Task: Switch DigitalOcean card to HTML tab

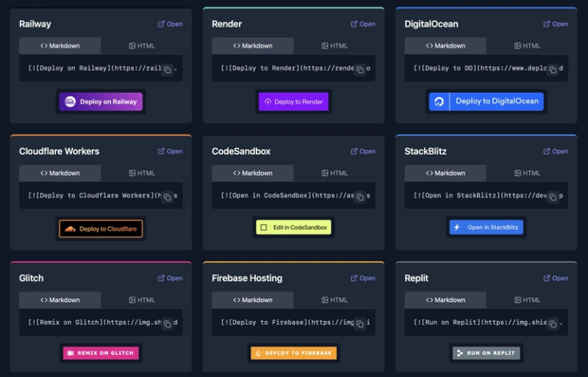Action: [528, 46]
